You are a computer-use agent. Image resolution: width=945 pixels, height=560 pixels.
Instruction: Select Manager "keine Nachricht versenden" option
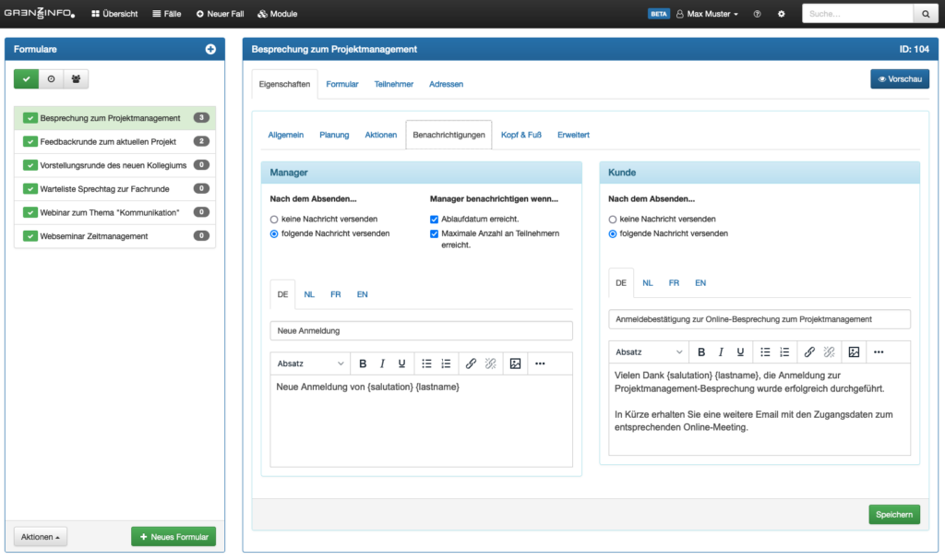[x=274, y=220]
